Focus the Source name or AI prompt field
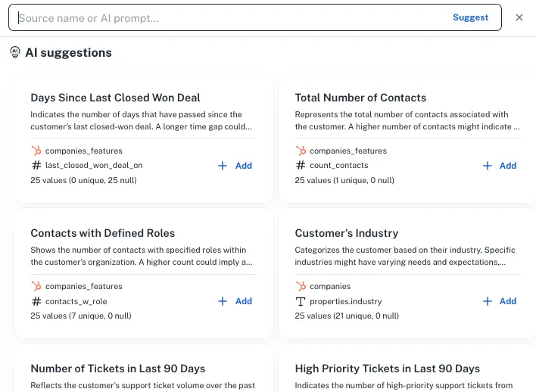This screenshot has height=392, width=536. (x=227, y=18)
